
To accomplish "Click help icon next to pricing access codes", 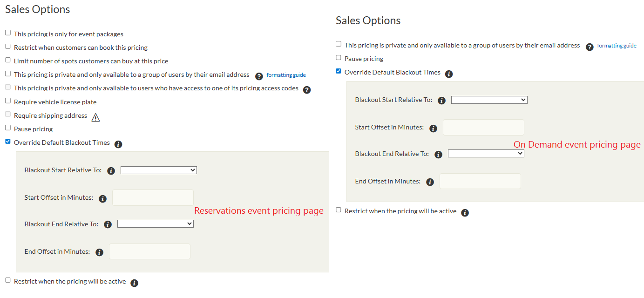I will [307, 89].
